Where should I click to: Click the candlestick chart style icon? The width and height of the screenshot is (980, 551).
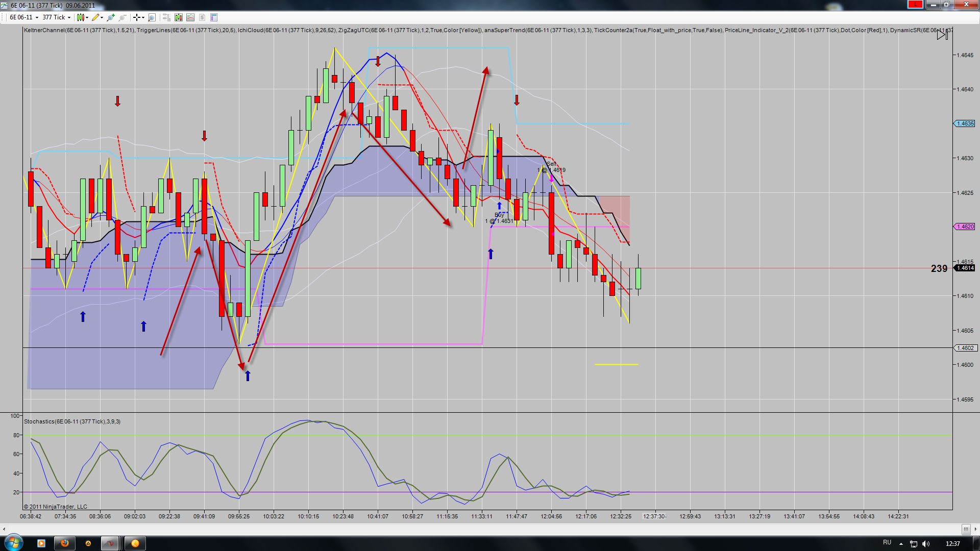80,17
